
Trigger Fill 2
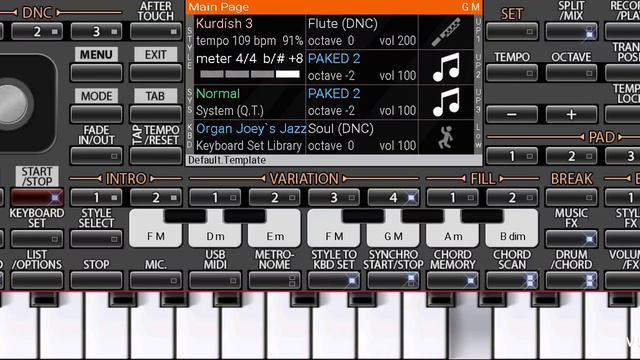coord(512,198)
